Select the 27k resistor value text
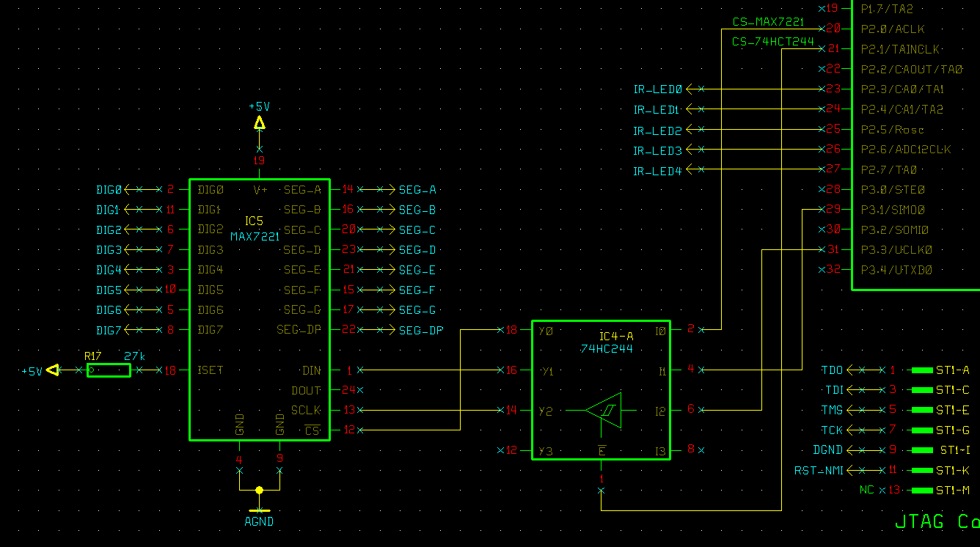 tap(135, 356)
